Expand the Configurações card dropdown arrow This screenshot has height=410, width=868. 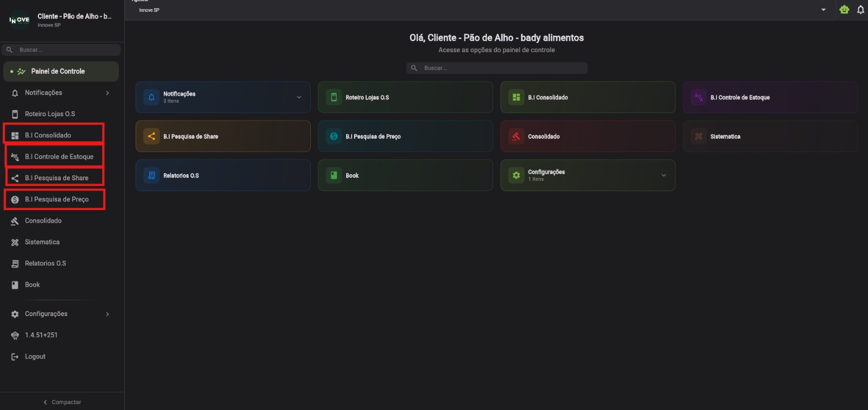(x=663, y=175)
